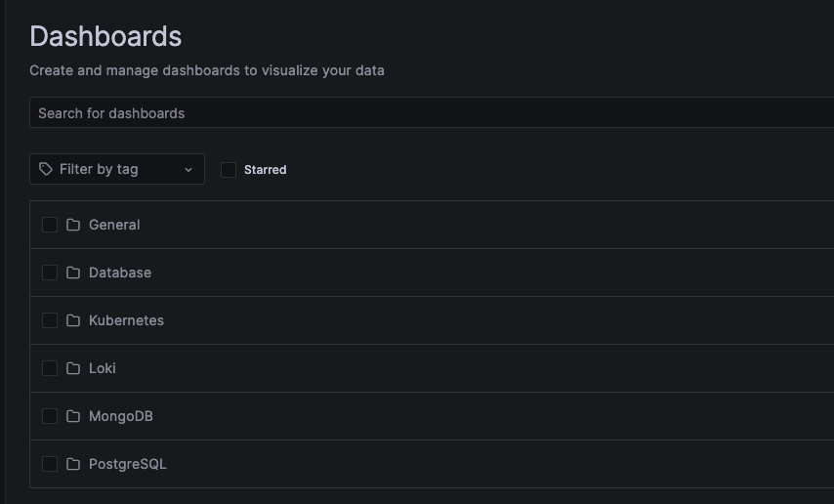Click the MongoDB folder icon
This screenshot has height=504, width=834.
pos(73,416)
